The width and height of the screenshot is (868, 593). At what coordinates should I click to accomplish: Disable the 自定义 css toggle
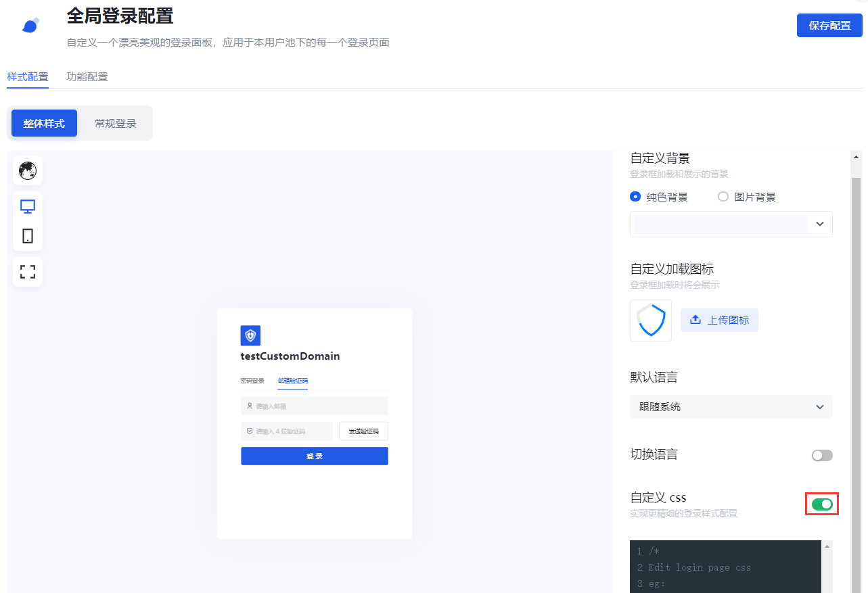point(822,504)
